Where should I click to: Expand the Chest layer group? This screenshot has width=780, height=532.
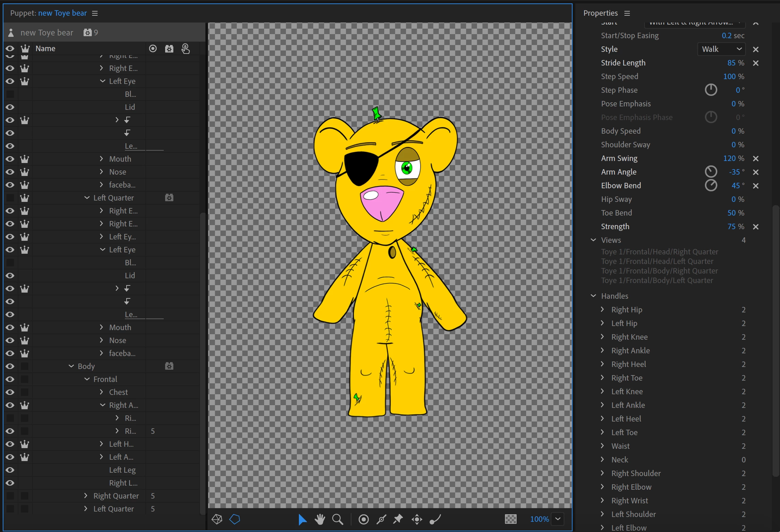pos(101,392)
